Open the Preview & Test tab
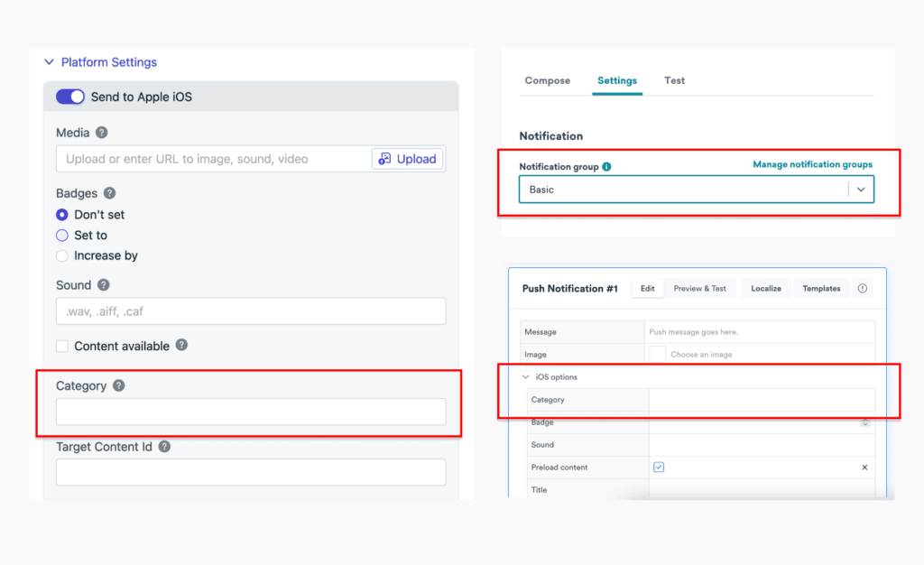 (x=699, y=289)
